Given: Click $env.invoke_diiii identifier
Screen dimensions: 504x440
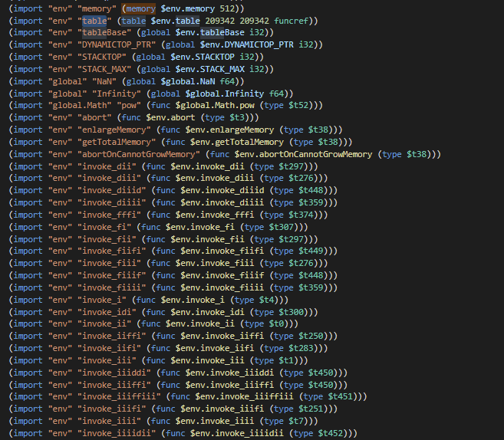Looking at the screenshot, I should (x=222, y=203).
